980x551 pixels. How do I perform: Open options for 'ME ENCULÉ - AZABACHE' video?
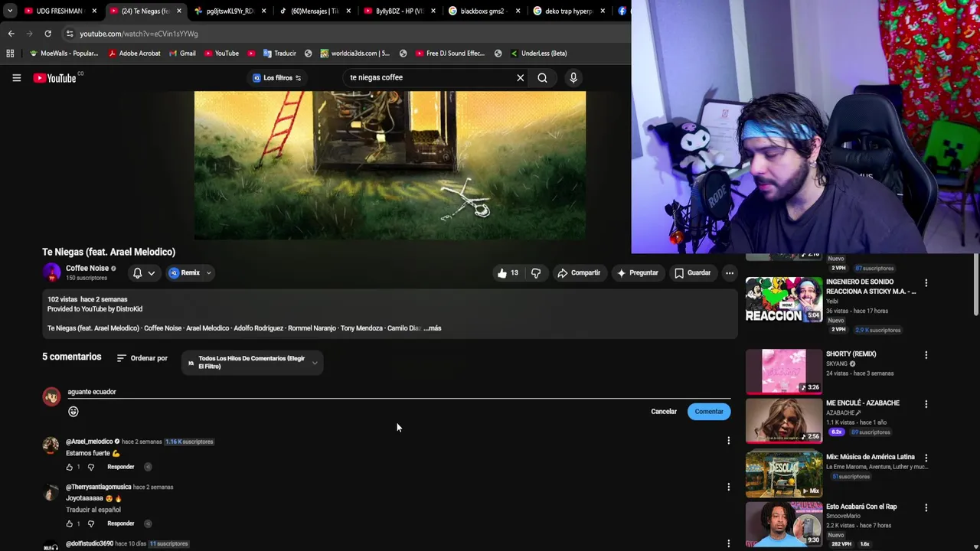(x=926, y=404)
